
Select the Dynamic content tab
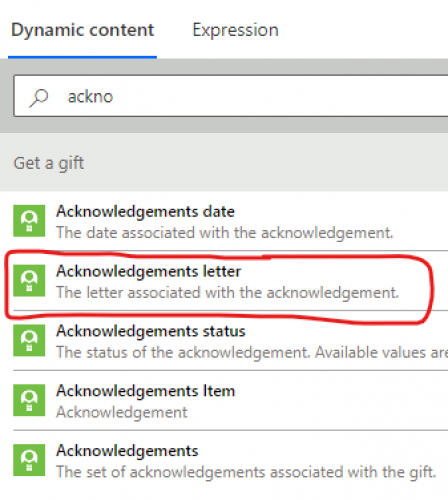coord(82,30)
